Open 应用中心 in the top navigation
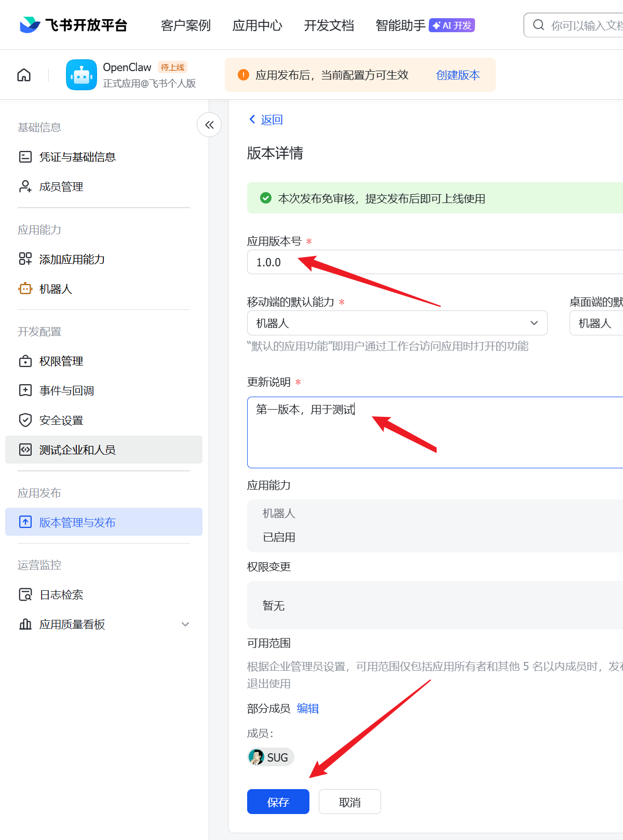The image size is (623, 840). pos(257,25)
